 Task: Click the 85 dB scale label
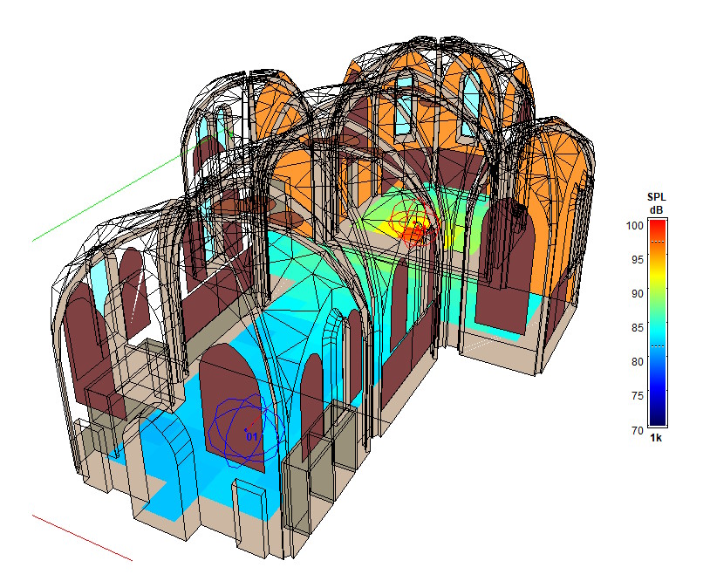tap(635, 327)
